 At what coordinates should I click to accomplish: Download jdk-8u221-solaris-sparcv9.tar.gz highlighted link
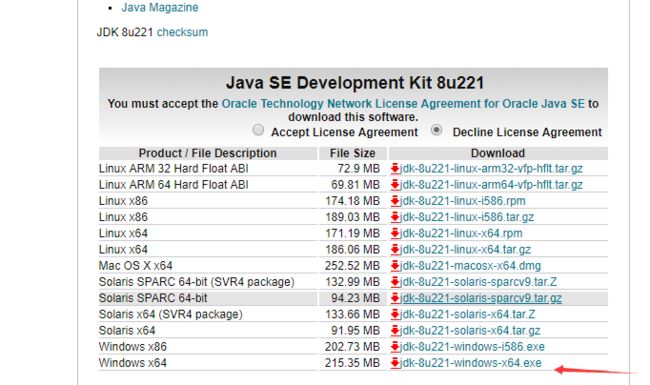pyautogui.click(x=481, y=298)
